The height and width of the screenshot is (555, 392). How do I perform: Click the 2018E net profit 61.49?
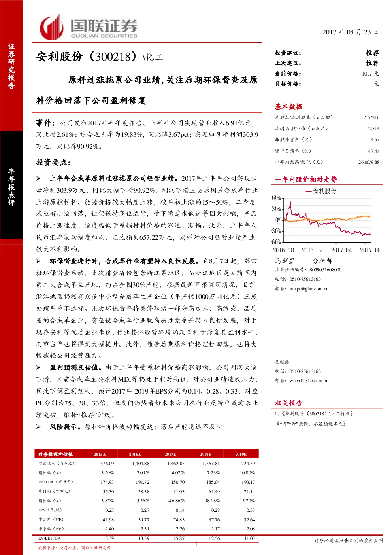214,492
